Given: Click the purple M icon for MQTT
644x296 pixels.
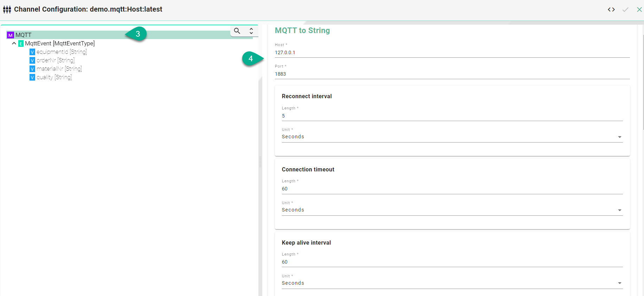Looking at the screenshot, I should (x=11, y=35).
